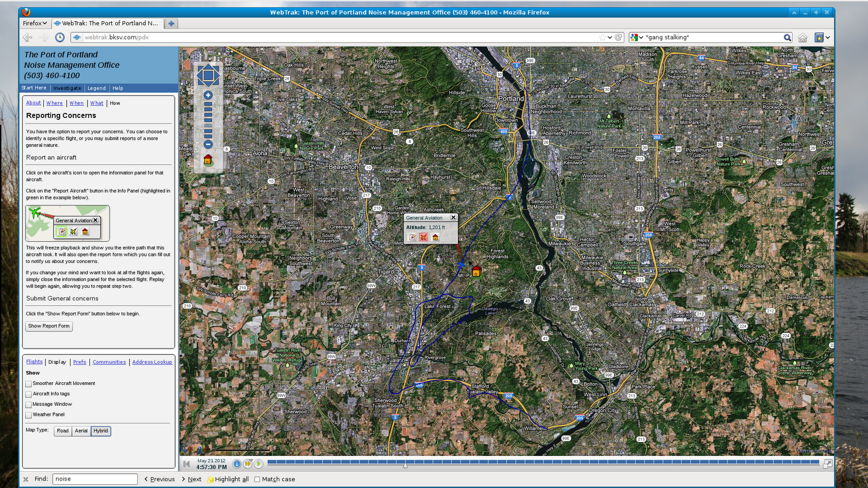Image resolution: width=868 pixels, height=488 pixels.
Task: Enable Aircraft Info tags checkbox
Action: (x=29, y=394)
